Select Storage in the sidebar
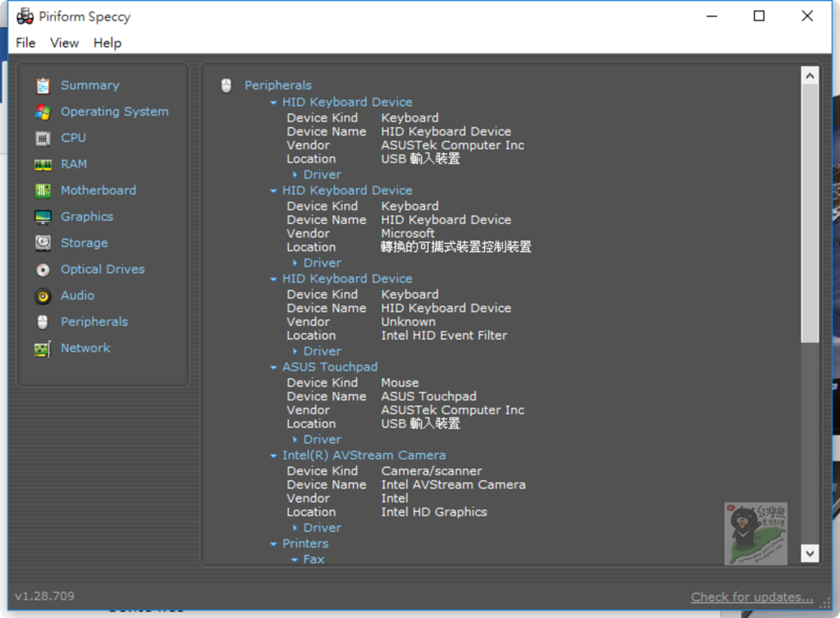This screenshot has height=618, width=840. point(84,243)
